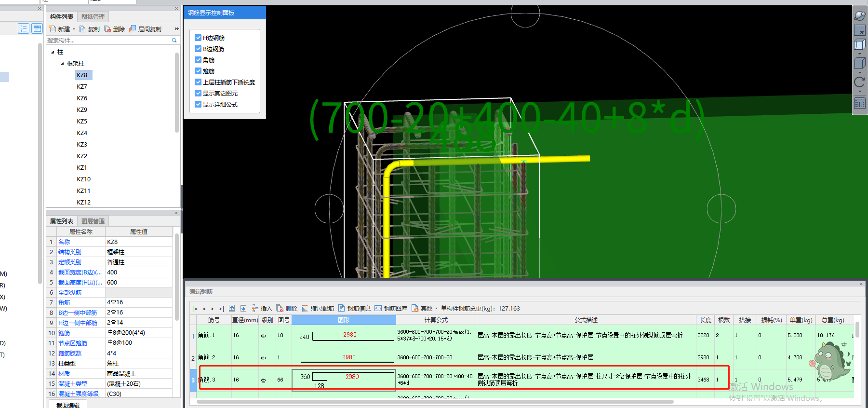Disable 显示详细公式 checkbox
868x408 pixels.
(x=198, y=104)
